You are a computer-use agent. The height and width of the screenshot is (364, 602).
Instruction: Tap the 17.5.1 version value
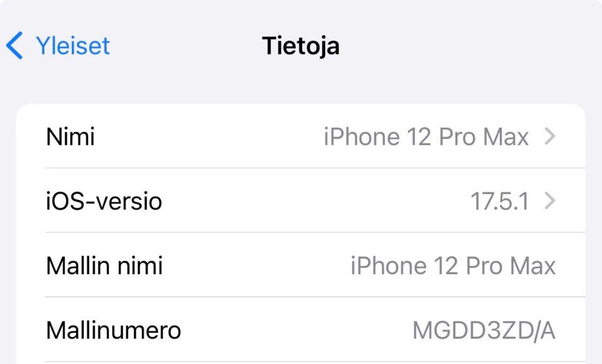click(x=500, y=201)
